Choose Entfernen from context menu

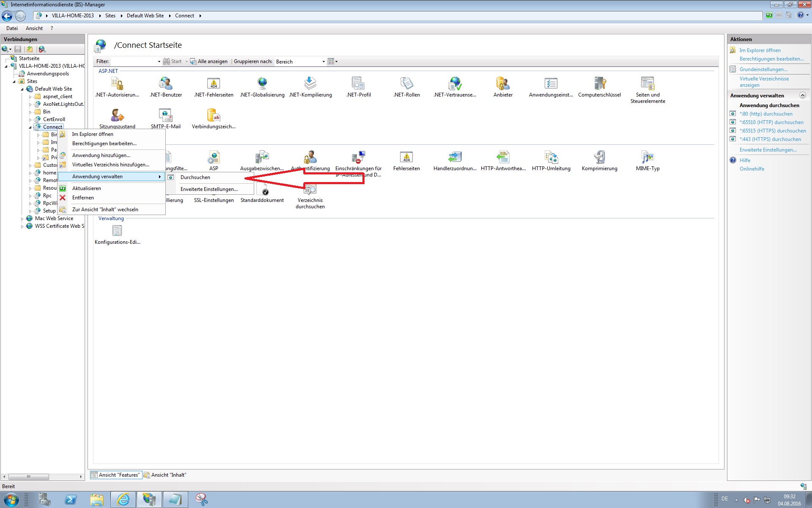(83, 198)
